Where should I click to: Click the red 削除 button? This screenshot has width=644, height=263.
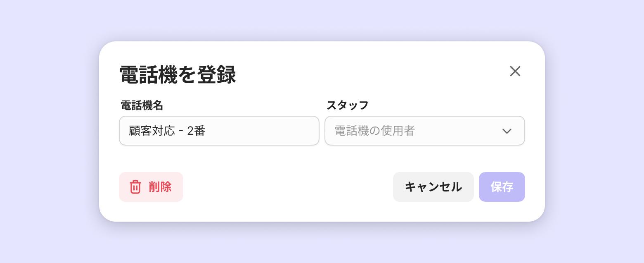[151, 187]
